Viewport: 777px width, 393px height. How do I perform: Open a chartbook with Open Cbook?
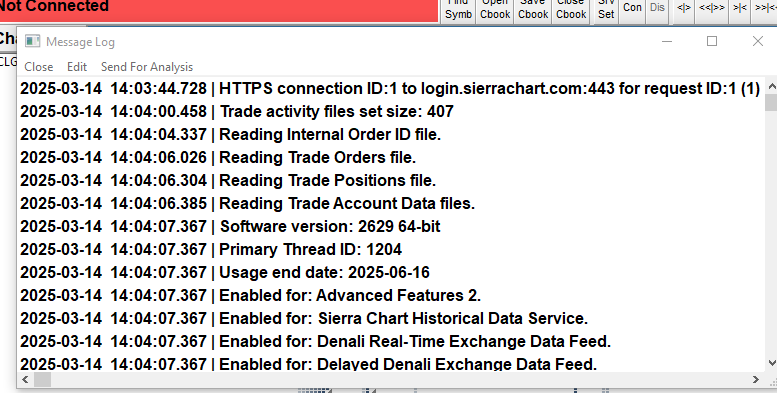[495, 10]
